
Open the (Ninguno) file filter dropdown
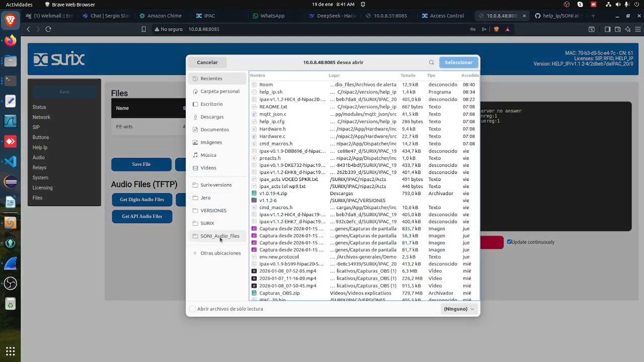tap(459, 309)
